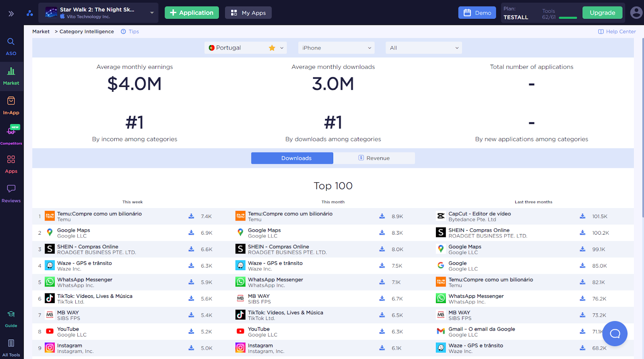
Task: Switch to the Revenue tab
Action: [374, 158]
